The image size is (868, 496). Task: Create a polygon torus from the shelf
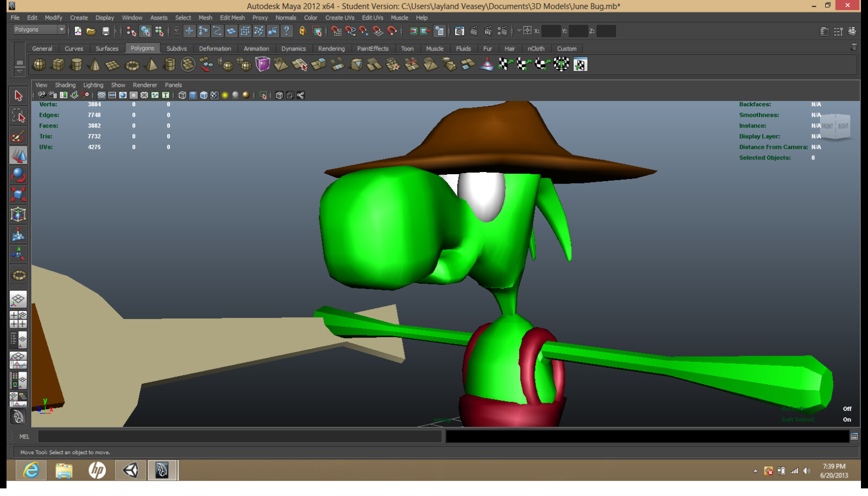[132, 65]
